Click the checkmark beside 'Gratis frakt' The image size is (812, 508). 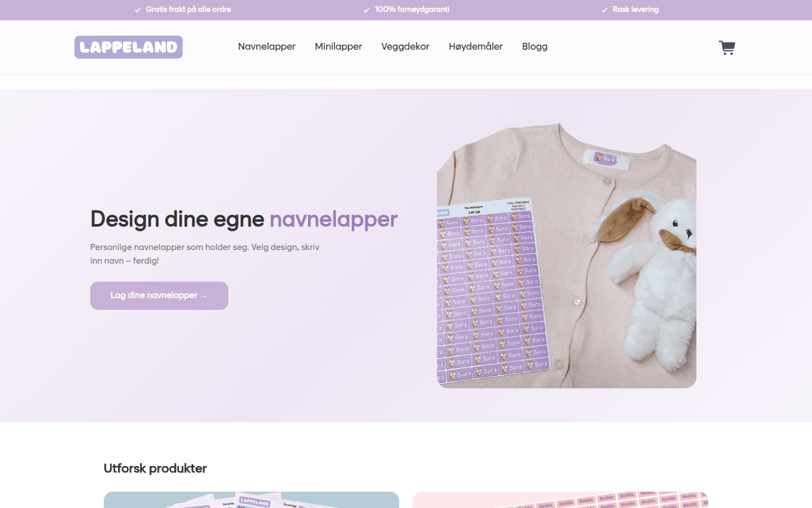point(138,10)
